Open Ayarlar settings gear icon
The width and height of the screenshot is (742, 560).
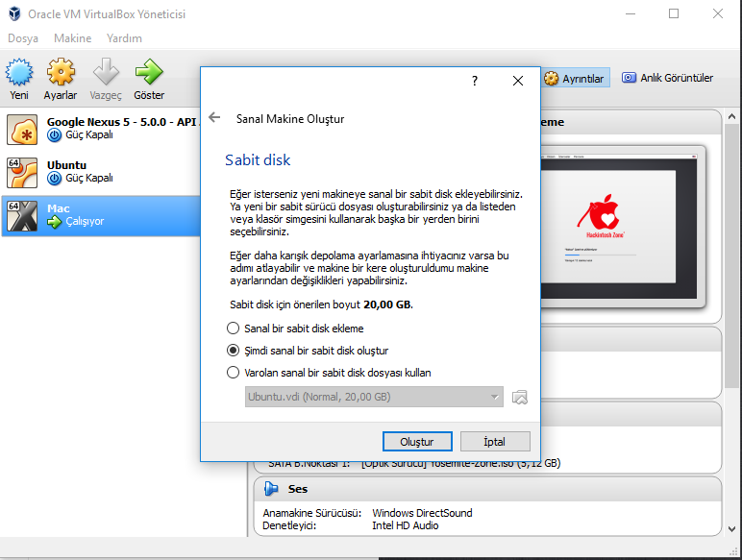[x=61, y=72]
